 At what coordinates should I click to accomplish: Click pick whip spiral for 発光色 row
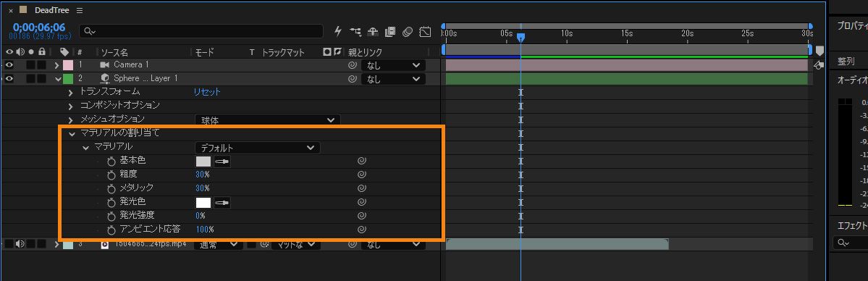point(361,202)
